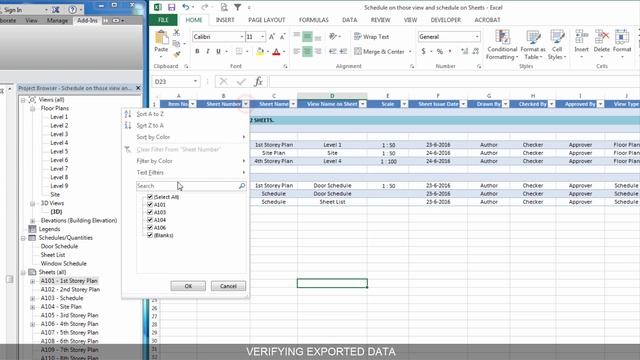Switch to the PAGE LAYOUT tab
This screenshot has width=640, height=360.
pos(267,20)
